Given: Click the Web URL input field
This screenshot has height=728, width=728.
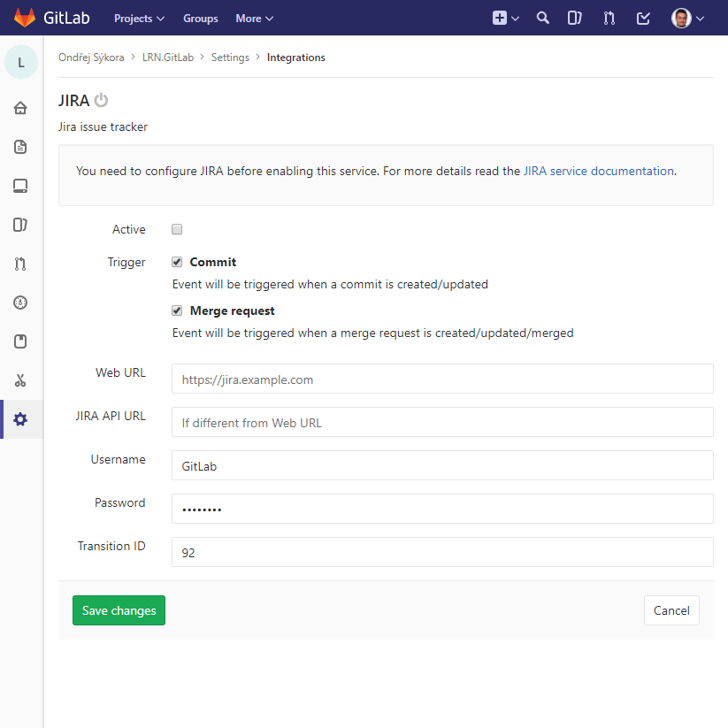Looking at the screenshot, I should (x=442, y=379).
